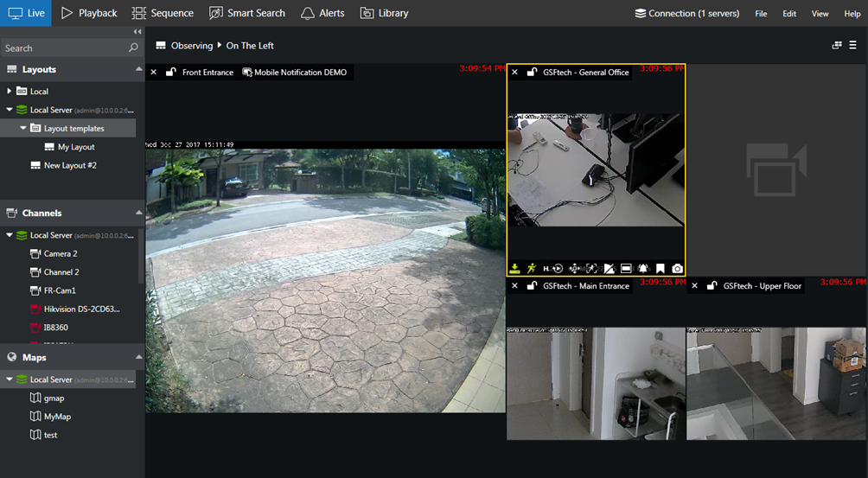Click the yellow running man motion icon

point(531,269)
